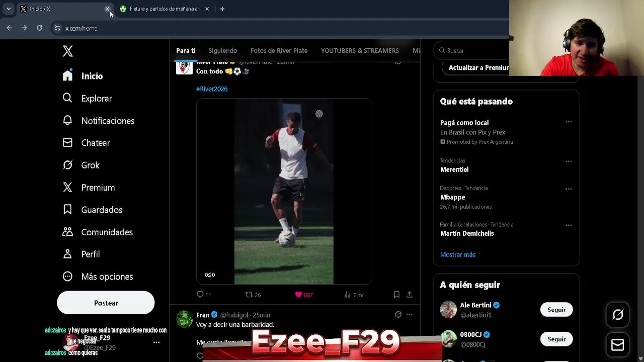Open the Comunidades people icon
Viewport: 644px width, 362px height.
[x=67, y=232]
